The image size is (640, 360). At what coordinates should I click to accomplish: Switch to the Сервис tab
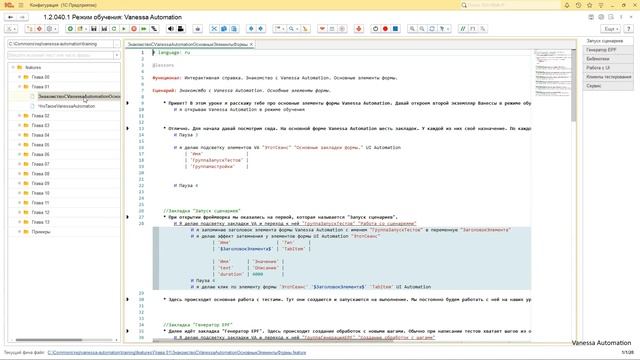tap(608, 86)
